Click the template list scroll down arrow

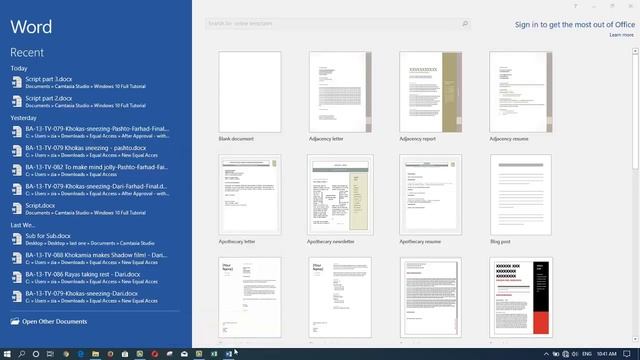pyautogui.click(x=635, y=339)
